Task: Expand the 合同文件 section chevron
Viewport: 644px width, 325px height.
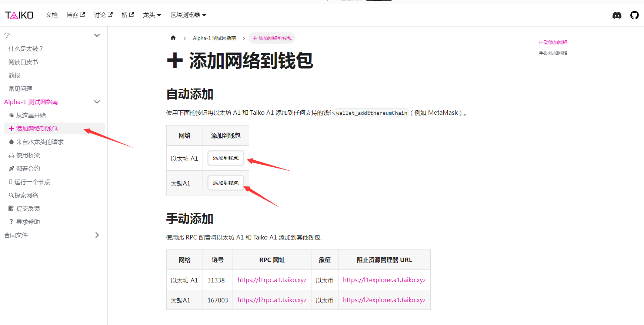Action: (97, 235)
